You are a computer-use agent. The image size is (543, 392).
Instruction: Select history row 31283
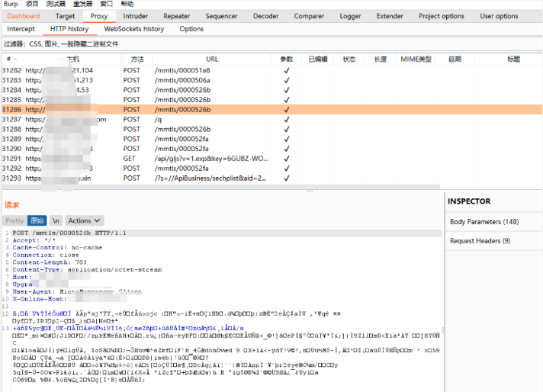(271, 80)
